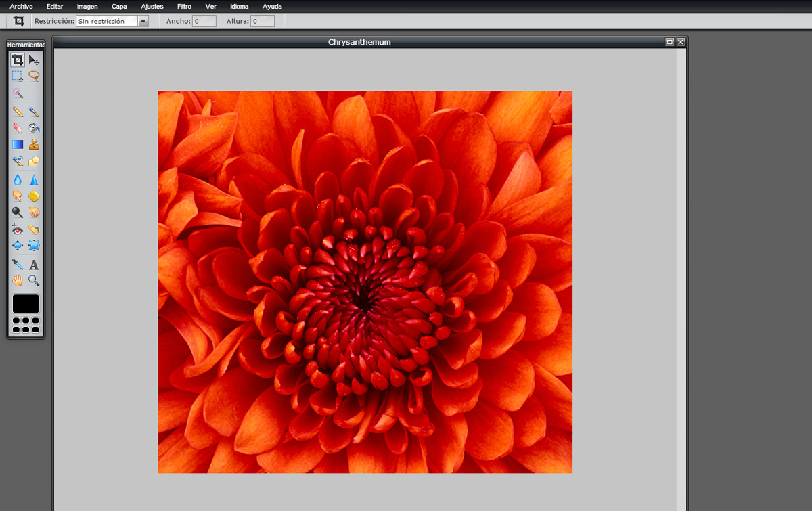
Task: Select the Color Replace tool
Action: click(x=18, y=161)
